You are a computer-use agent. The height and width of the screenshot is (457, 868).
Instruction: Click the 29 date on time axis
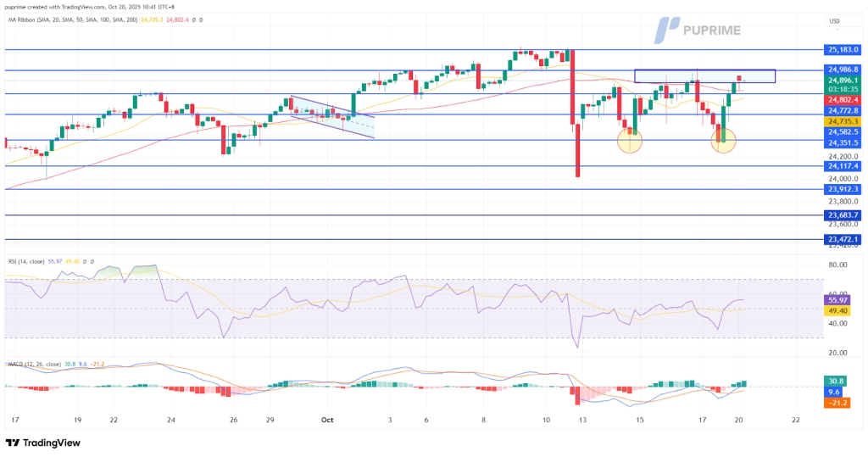pos(270,420)
